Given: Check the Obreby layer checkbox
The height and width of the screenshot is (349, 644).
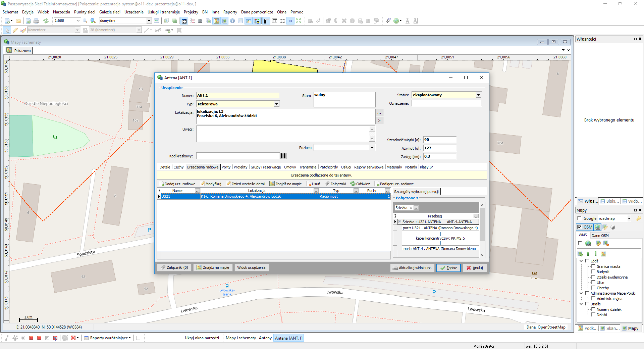Looking at the screenshot, I should click(x=593, y=288).
